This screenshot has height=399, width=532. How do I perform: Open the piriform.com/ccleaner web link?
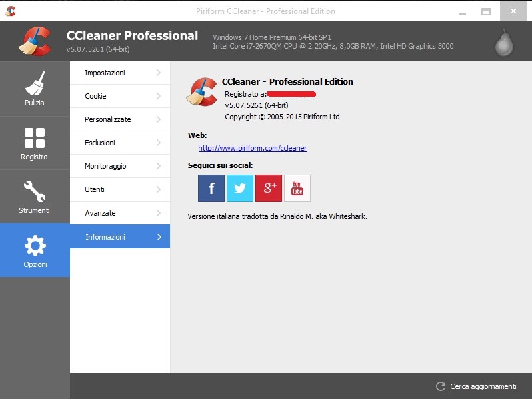[x=253, y=148]
